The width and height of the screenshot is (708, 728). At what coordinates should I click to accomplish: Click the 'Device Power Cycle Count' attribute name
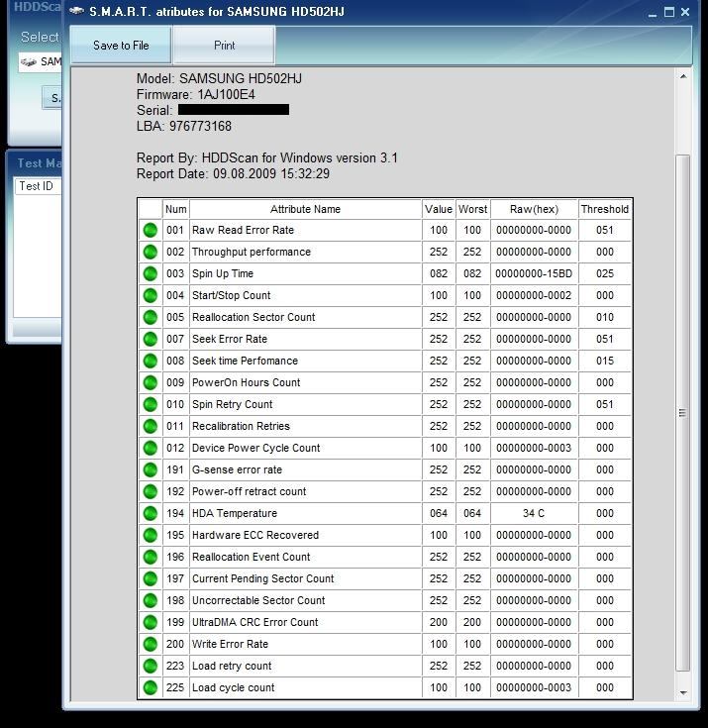[x=255, y=448]
